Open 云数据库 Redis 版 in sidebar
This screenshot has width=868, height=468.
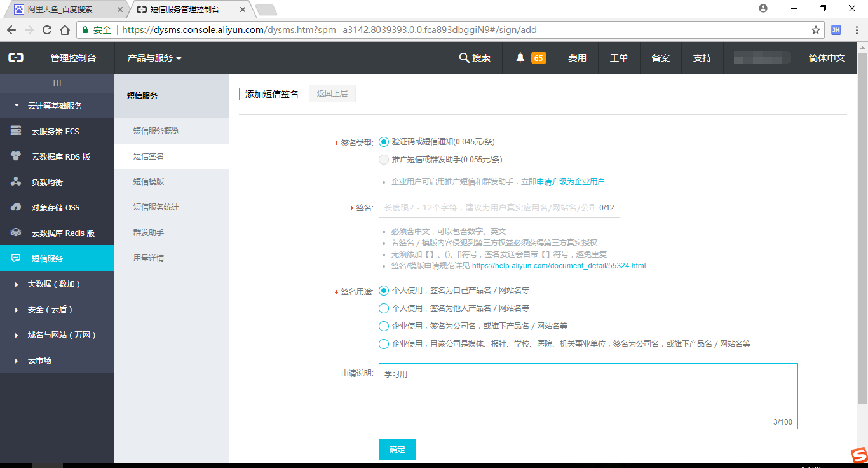coord(63,233)
